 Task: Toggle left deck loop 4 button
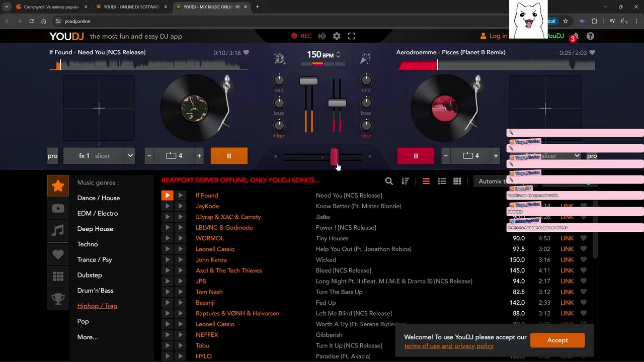point(174,156)
